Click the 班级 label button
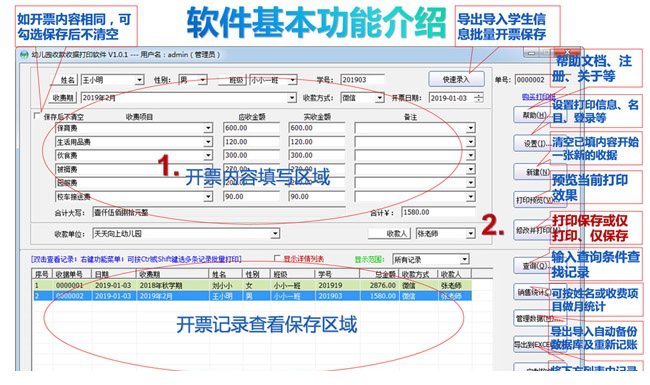Screen dimensions: 650x385 pyautogui.click(x=233, y=80)
